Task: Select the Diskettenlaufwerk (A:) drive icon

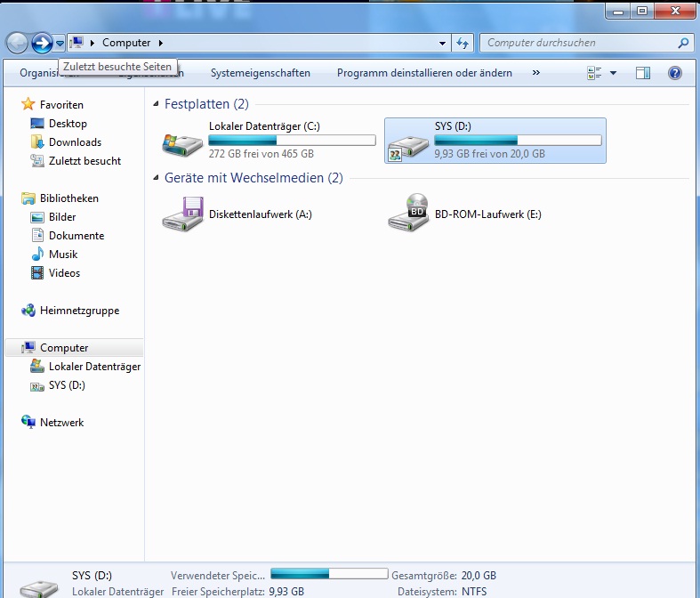Action: (182, 214)
